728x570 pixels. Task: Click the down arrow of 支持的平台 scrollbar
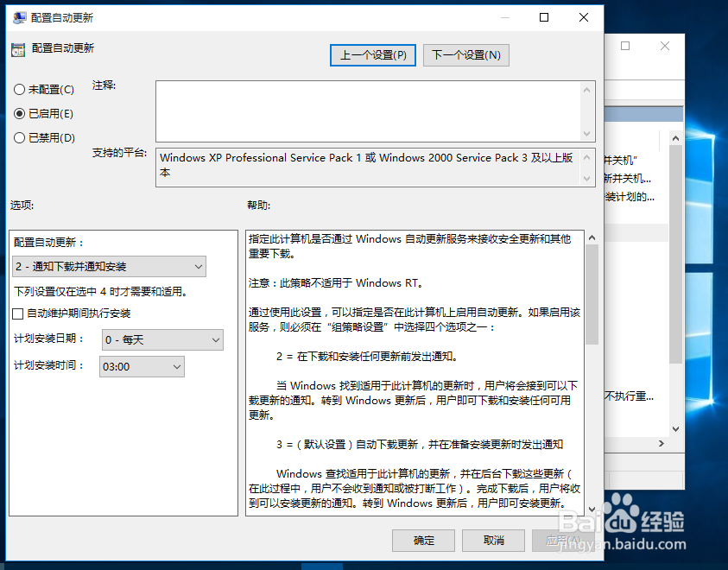point(587,178)
